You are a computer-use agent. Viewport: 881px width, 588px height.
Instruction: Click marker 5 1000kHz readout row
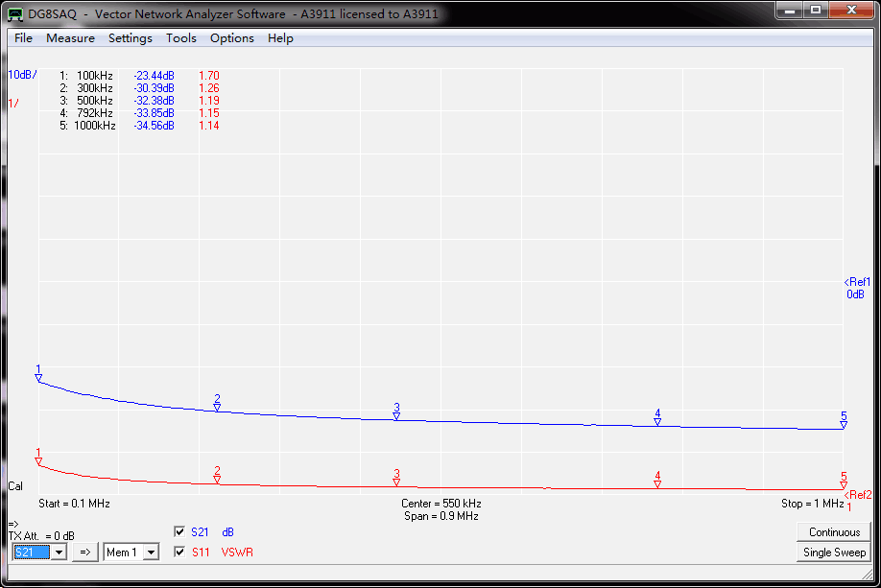point(139,126)
